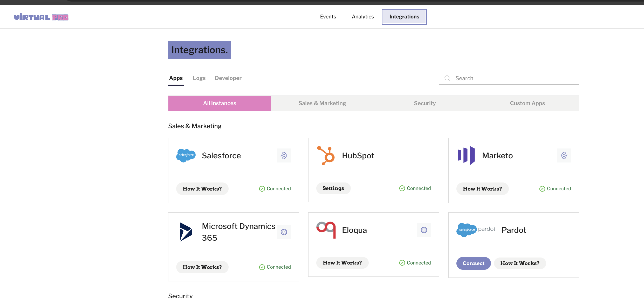Click Salesforce connected checkmark icon
644x298 pixels.
tap(262, 189)
